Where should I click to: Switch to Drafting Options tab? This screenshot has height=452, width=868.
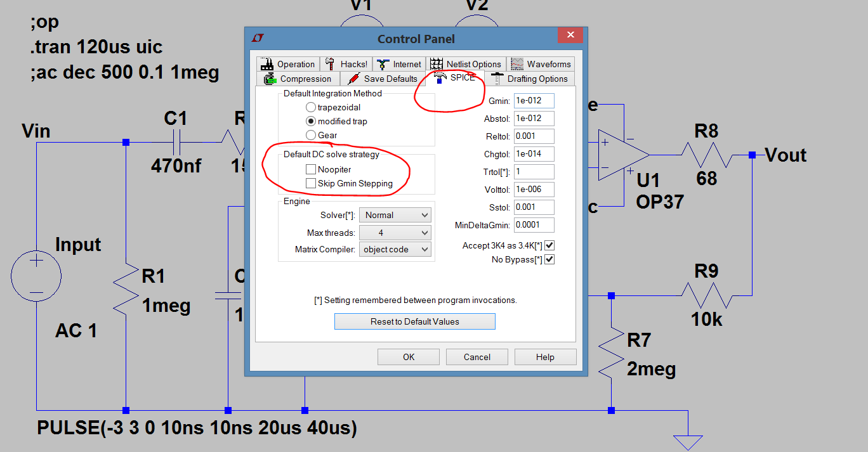point(530,79)
